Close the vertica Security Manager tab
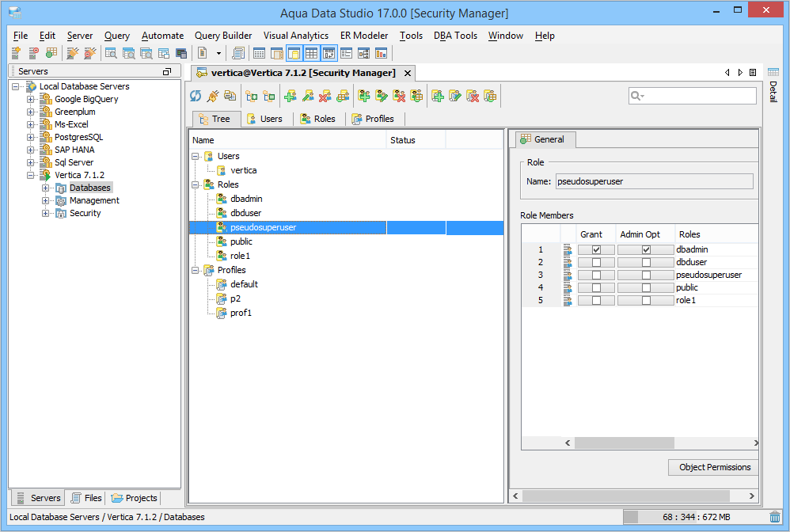 point(408,73)
